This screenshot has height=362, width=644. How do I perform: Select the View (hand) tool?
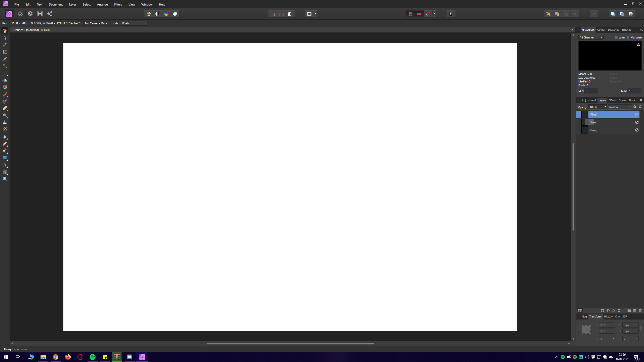click(x=5, y=31)
